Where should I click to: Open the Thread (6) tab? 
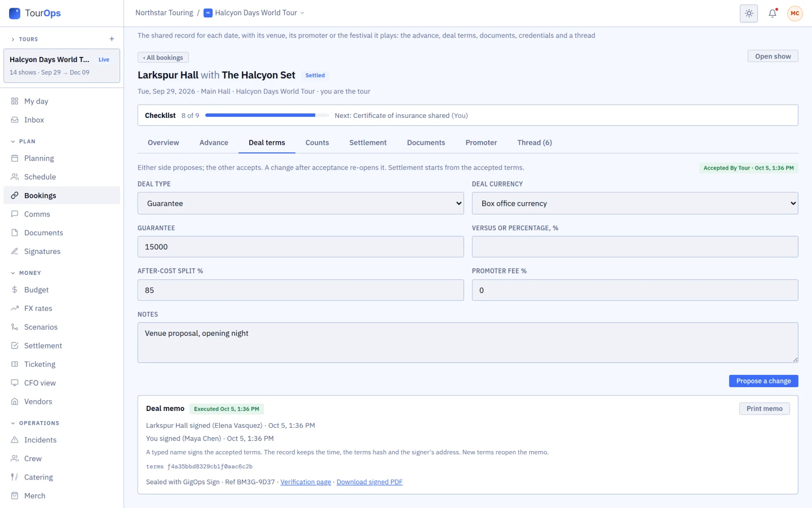(534, 143)
